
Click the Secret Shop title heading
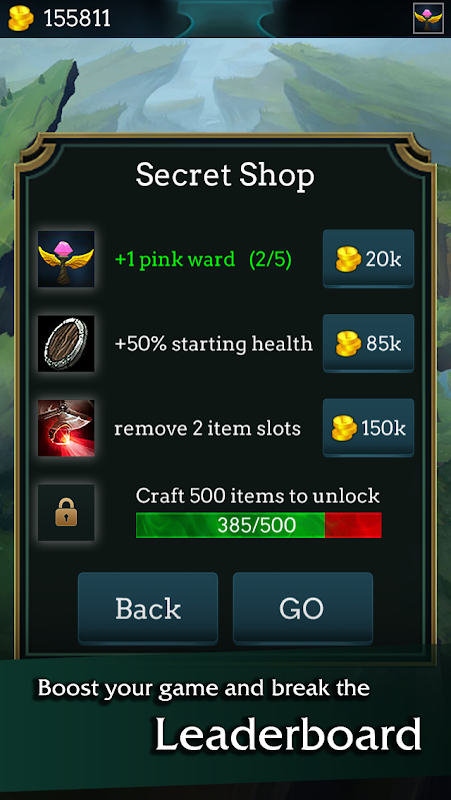pyautogui.click(x=225, y=176)
